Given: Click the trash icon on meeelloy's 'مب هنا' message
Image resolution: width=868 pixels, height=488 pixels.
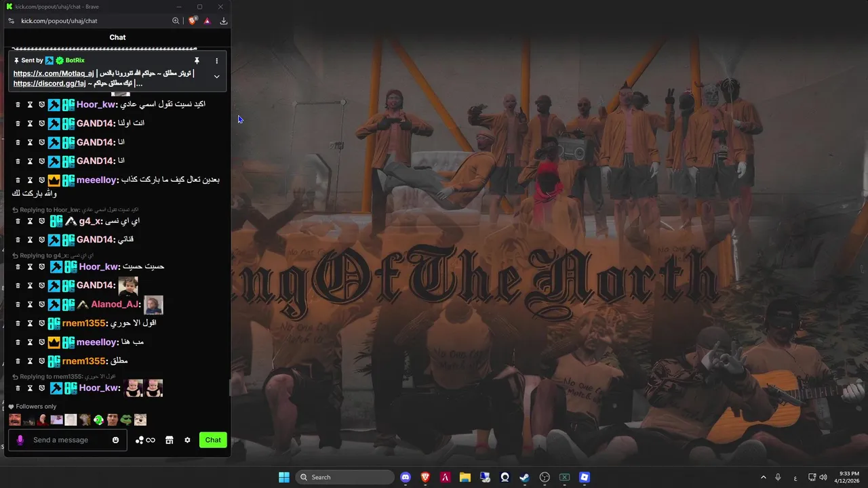Looking at the screenshot, I should (x=18, y=342).
